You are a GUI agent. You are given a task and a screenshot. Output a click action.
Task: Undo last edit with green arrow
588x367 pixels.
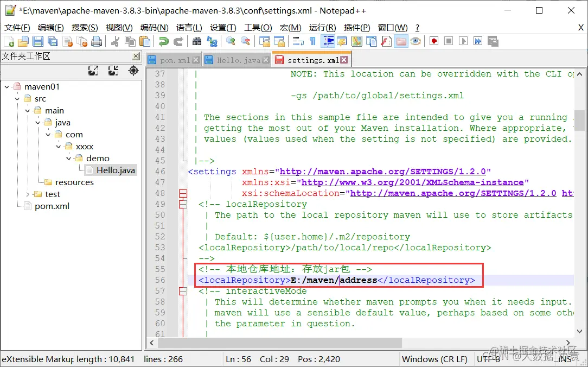[x=163, y=41]
